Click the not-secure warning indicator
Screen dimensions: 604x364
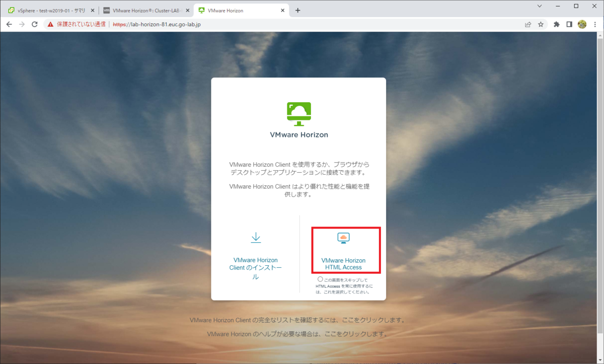coord(77,24)
